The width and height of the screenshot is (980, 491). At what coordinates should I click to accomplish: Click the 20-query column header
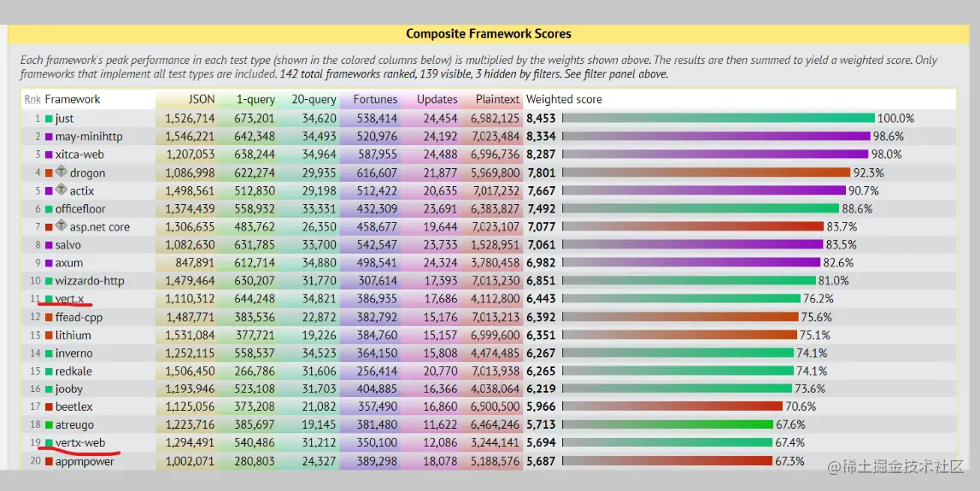[x=314, y=99]
